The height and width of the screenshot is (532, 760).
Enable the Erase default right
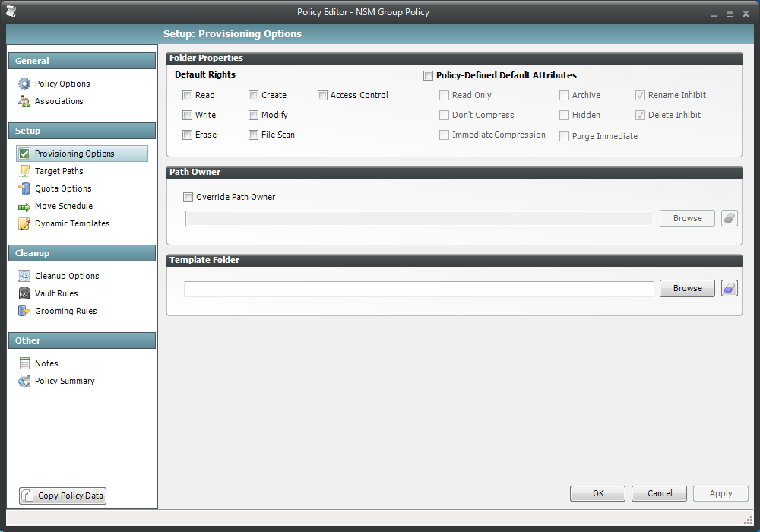point(187,135)
